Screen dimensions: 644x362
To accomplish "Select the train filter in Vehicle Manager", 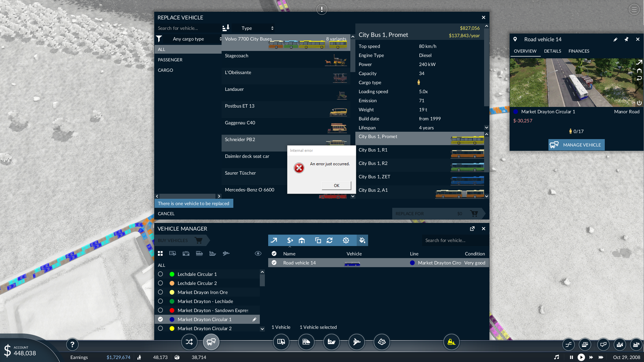I will click(x=199, y=253).
